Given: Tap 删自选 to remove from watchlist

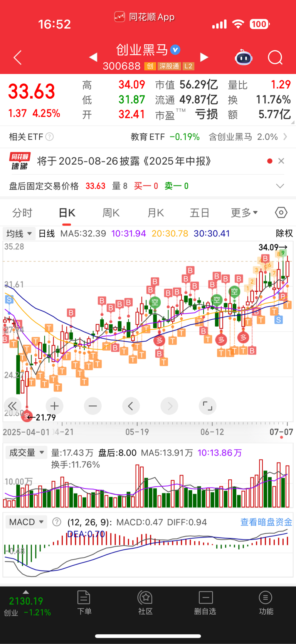Looking at the screenshot, I should pos(205,603).
